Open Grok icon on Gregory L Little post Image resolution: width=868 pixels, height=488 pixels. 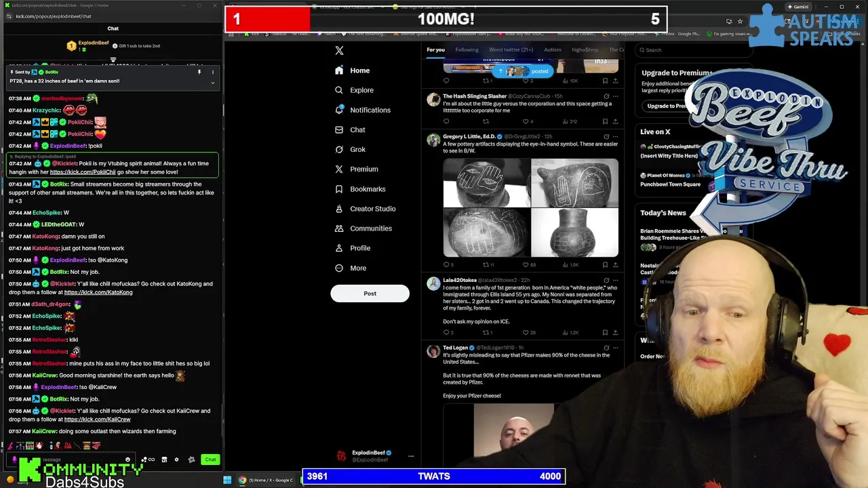[x=606, y=136]
